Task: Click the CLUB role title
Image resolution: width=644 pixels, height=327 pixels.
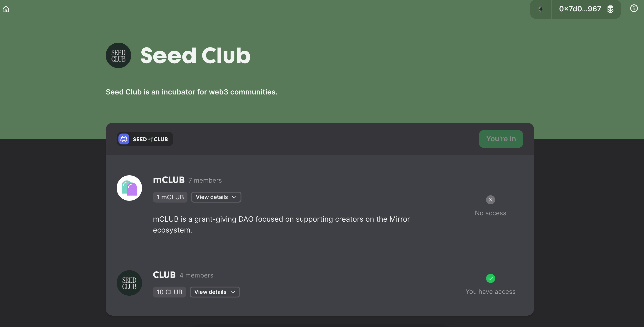Action: (x=164, y=275)
